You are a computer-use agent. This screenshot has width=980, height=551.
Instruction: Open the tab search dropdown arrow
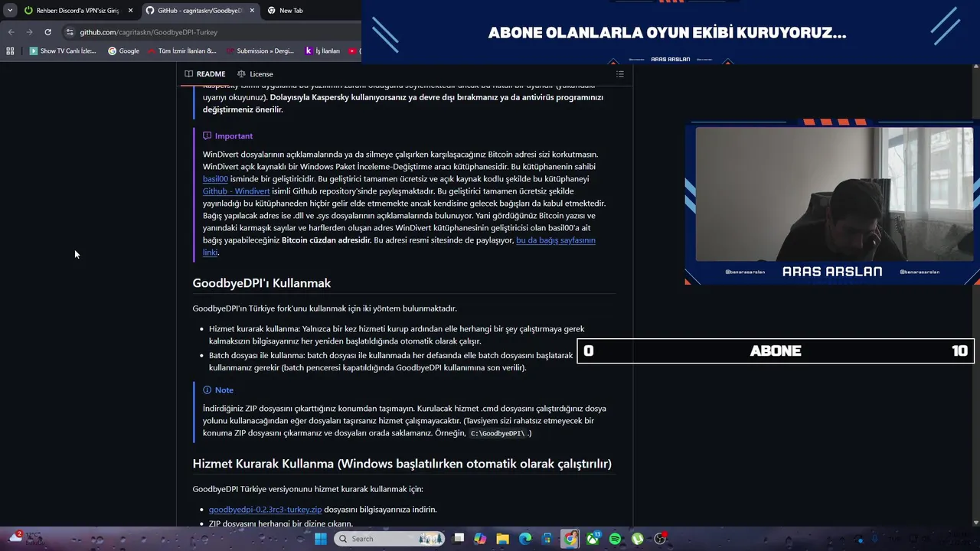pos(10,11)
